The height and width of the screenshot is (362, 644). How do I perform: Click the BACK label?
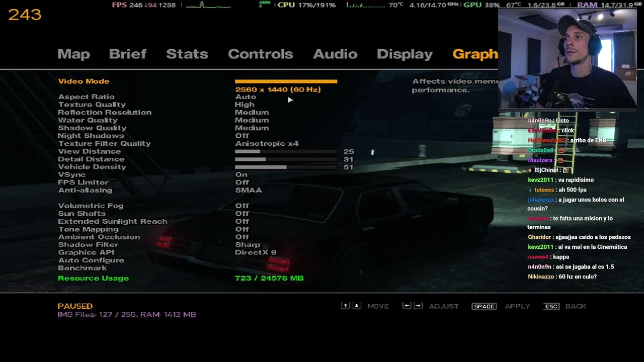tap(576, 306)
